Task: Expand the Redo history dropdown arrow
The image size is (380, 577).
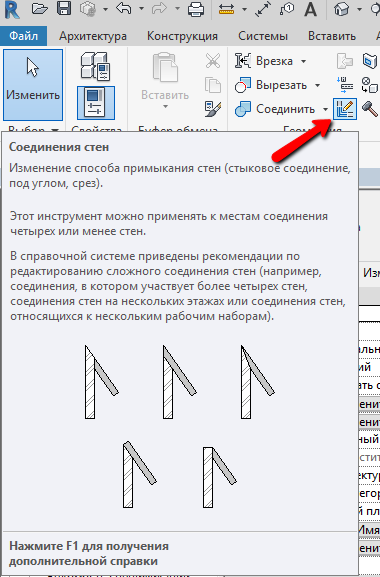Action: (177, 9)
